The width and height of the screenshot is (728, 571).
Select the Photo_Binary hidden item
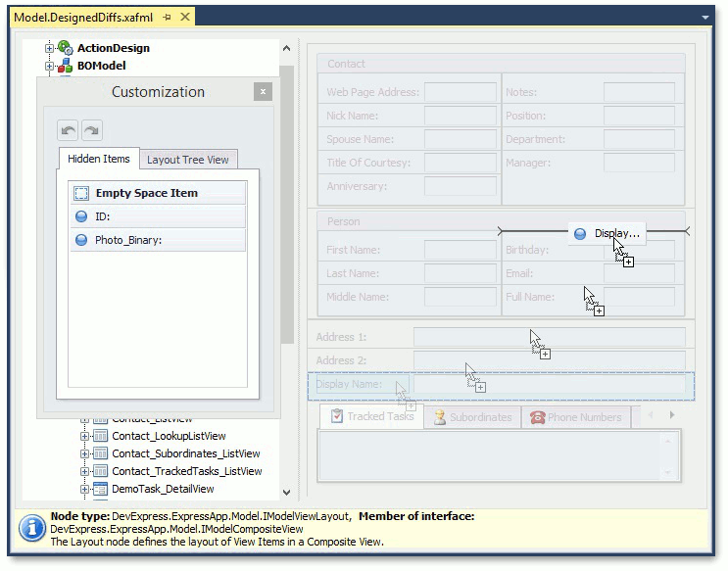point(128,240)
